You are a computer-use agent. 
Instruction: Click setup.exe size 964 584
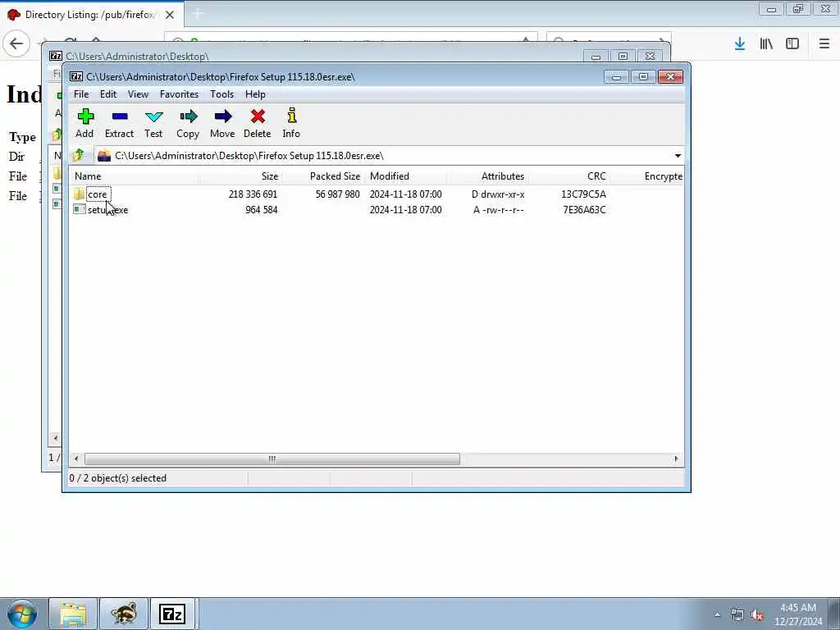pos(262,210)
